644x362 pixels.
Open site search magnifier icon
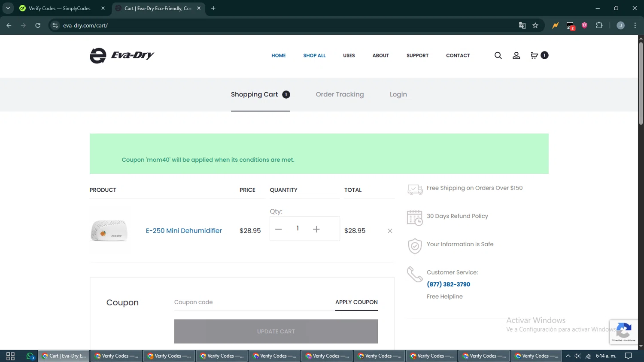[498, 55]
